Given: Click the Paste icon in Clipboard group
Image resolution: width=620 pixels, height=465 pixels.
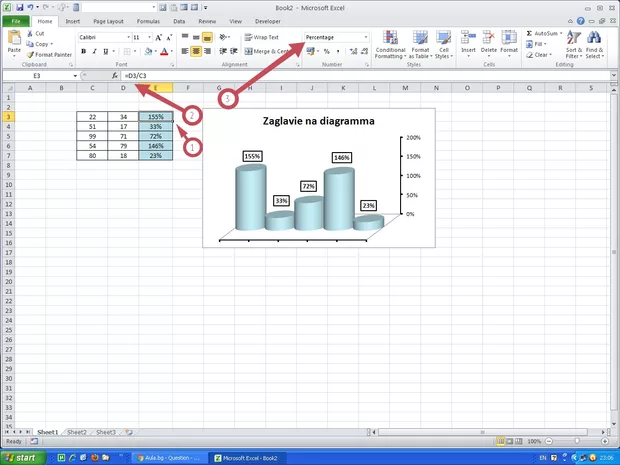Looking at the screenshot, I should click(x=14, y=38).
